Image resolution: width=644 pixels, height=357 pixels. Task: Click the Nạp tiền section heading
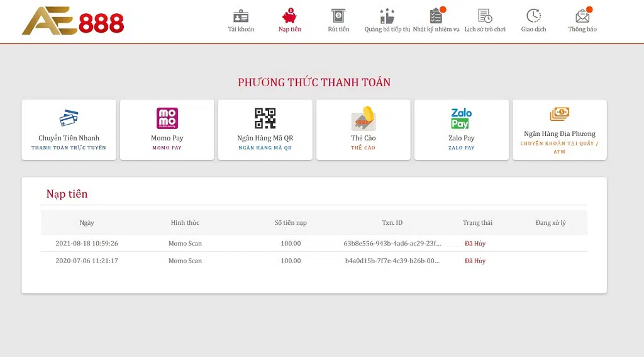pyautogui.click(x=67, y=194)
